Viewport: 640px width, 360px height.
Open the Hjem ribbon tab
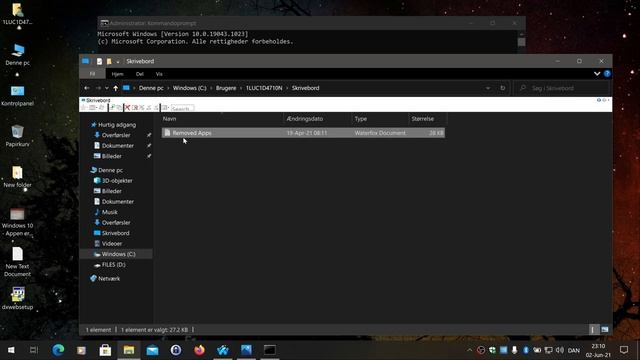coord(117,74)
